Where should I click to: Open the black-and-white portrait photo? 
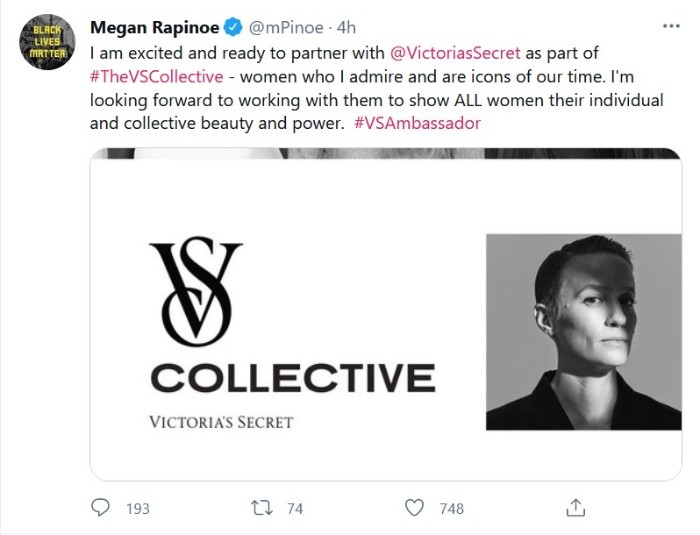584,332
